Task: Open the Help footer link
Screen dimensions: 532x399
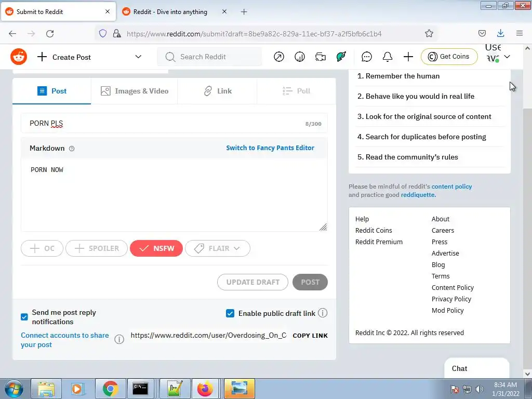Action: pos(362,219)
